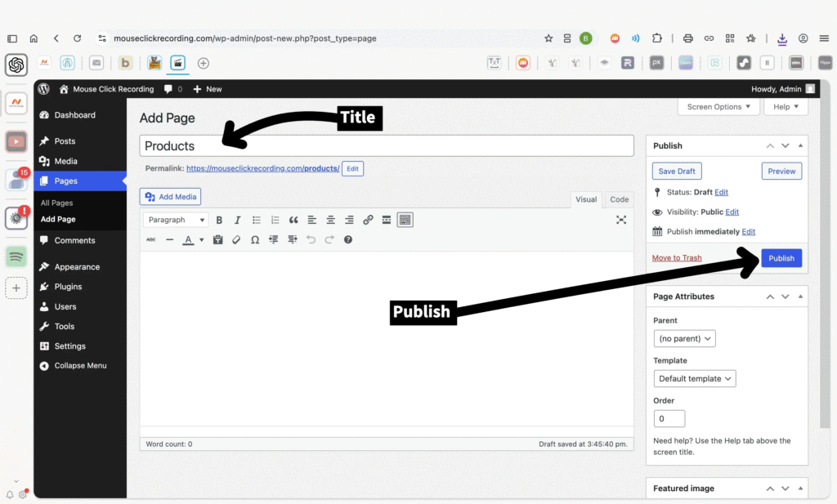This screenshot has width=837, height=504.
Task: Open the Paragraph format dropdown
Action: click(176, 220)
